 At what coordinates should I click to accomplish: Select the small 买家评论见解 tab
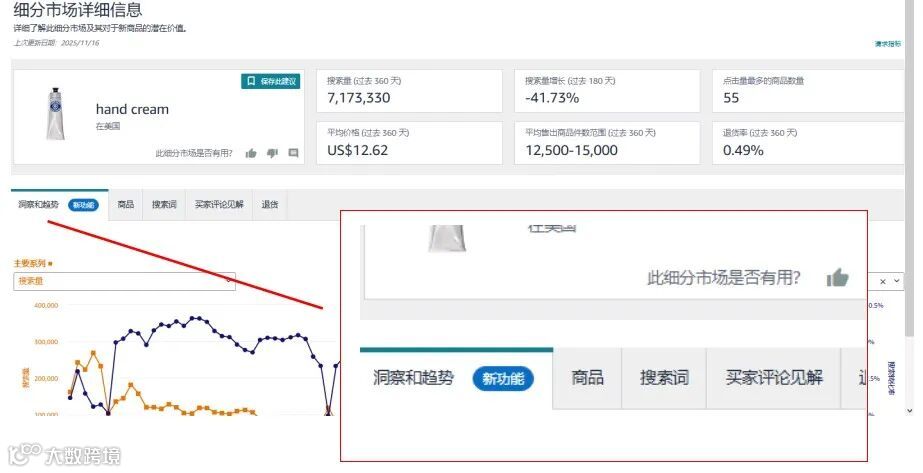[x=219, y=205]
